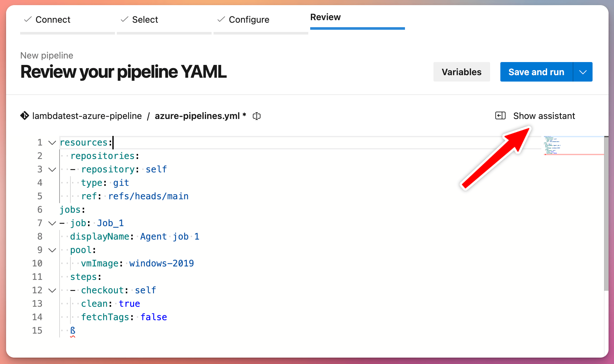Click the Show assistant text link
614x364 pixels.
(x=544, y=116)
